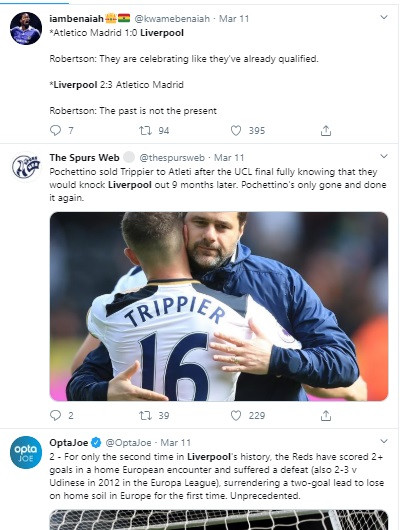Go to the OptaJoe display name
The height and width of the screenshot is (530, 400).
pyautogui.click(x=69, y=442)
